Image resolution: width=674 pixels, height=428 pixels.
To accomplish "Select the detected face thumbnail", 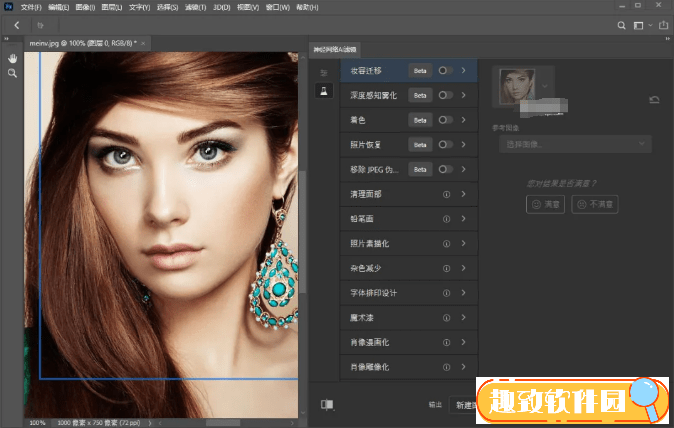I will (x=517, y=86).
